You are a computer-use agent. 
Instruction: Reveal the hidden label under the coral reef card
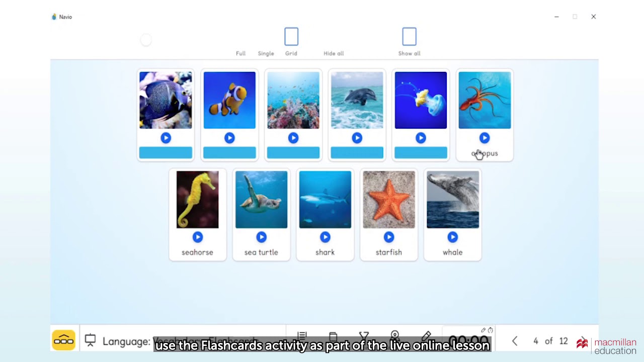(293, 152)
